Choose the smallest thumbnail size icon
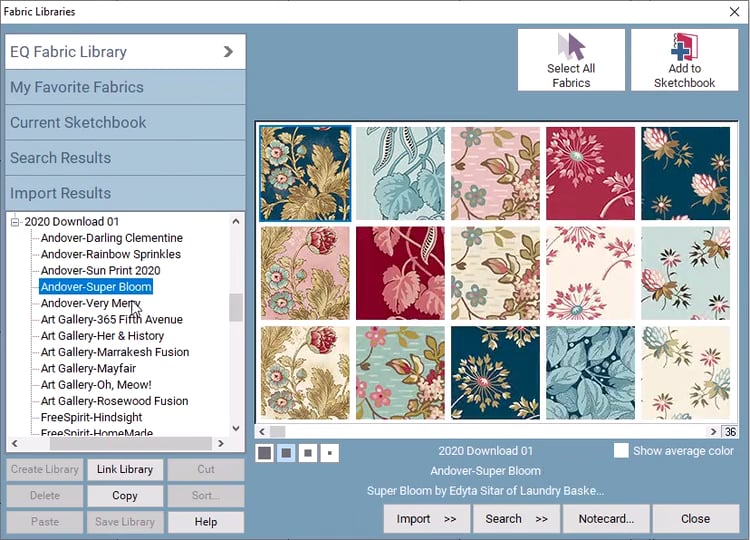This screenshot has height=540, width=750. (330, 452)
